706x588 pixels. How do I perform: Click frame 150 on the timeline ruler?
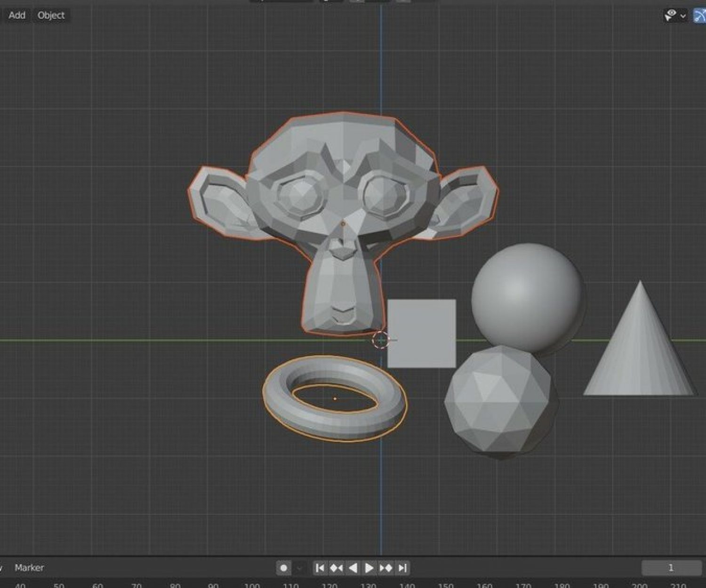pyautogui.click(x=445, y=585)
